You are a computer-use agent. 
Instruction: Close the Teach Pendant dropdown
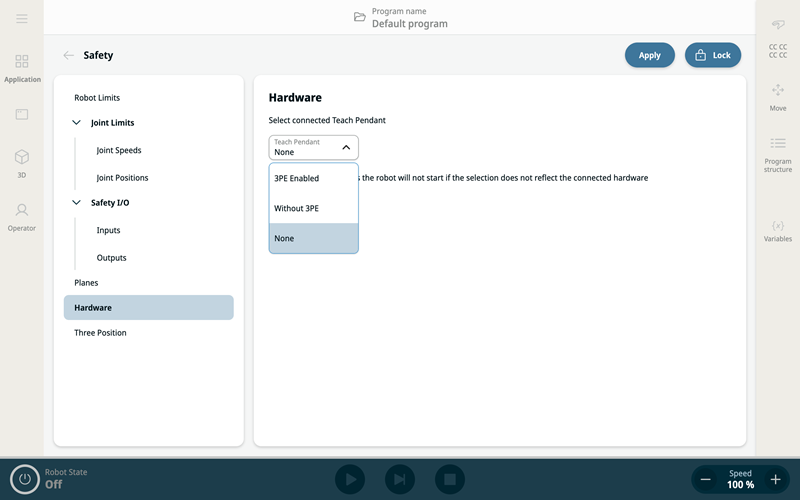pos(345,147)
